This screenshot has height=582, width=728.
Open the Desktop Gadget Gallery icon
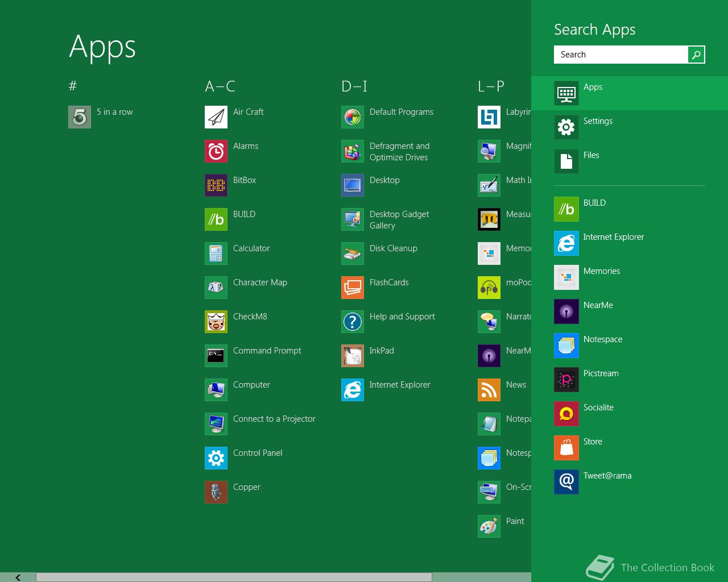point(353,219)
